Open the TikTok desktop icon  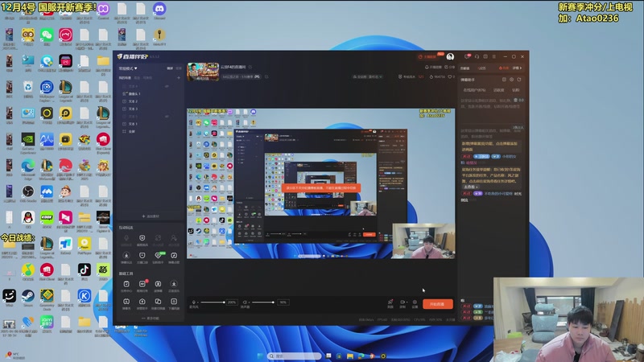coord(85,269)
